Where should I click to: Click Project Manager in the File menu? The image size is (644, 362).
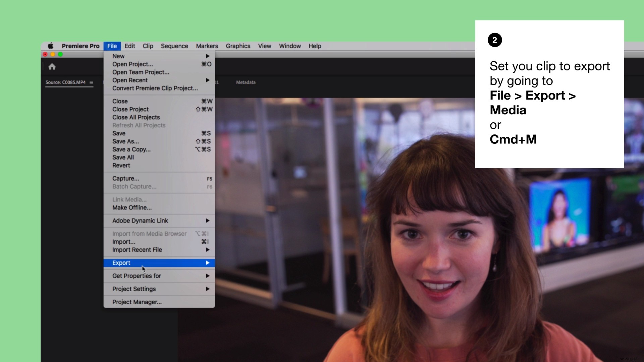pyautogui.click(x=136, y=302)
